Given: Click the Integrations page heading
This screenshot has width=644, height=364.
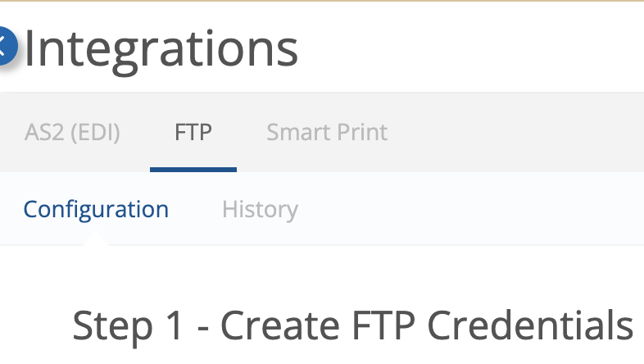Looking at the screenshot, I should click(161, 50).
